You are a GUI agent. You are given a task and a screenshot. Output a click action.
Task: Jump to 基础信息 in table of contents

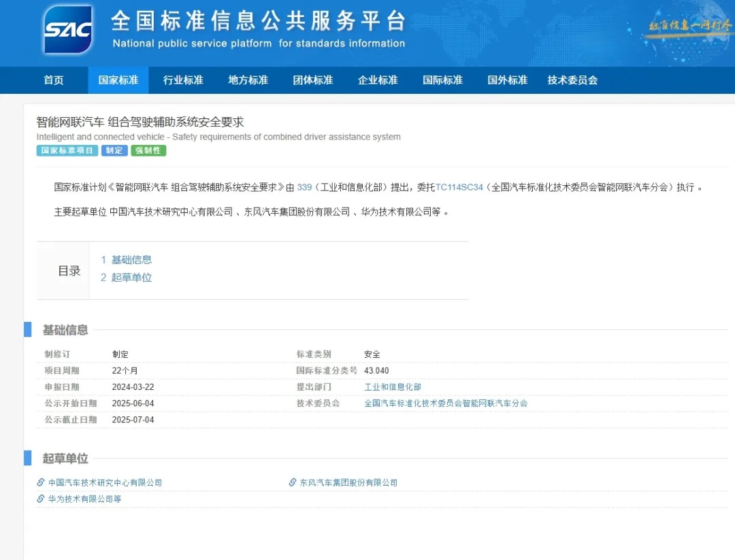(131, 260)
